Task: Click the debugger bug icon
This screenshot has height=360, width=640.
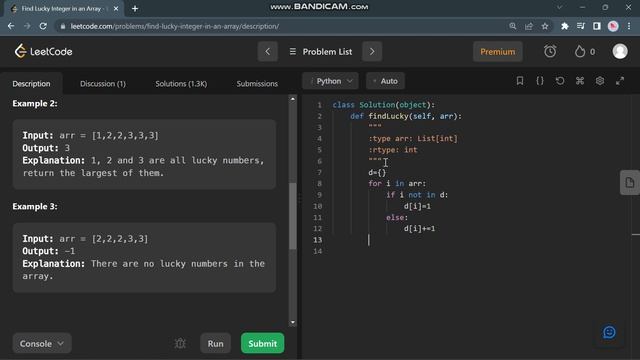Action: 180,343
